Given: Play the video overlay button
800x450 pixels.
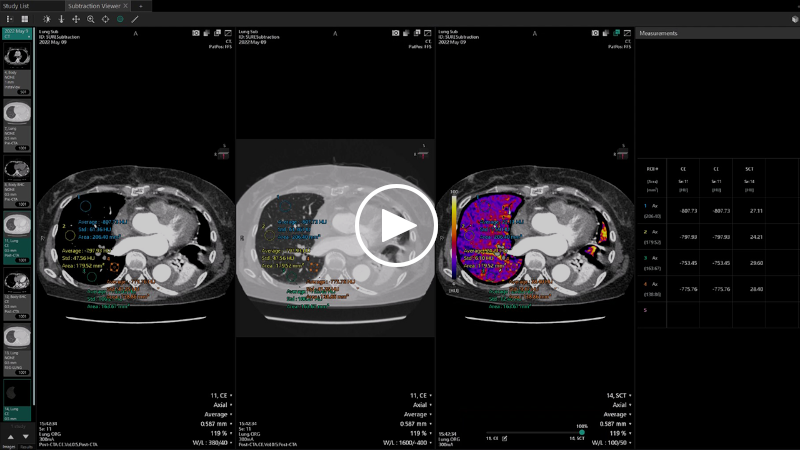Looking at the screenshot, I should coord(396,226).
